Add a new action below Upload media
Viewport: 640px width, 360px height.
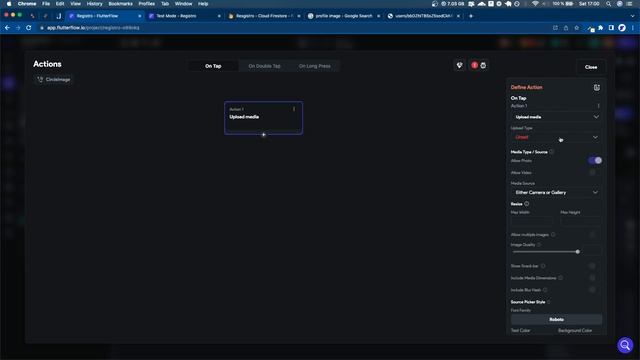264,135
